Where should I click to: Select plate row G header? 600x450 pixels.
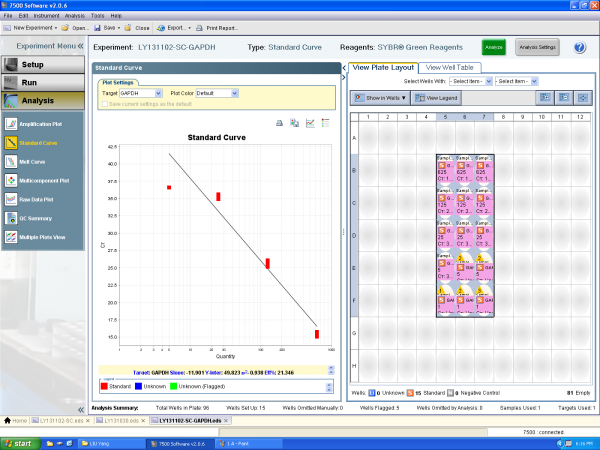pos(354,333)
